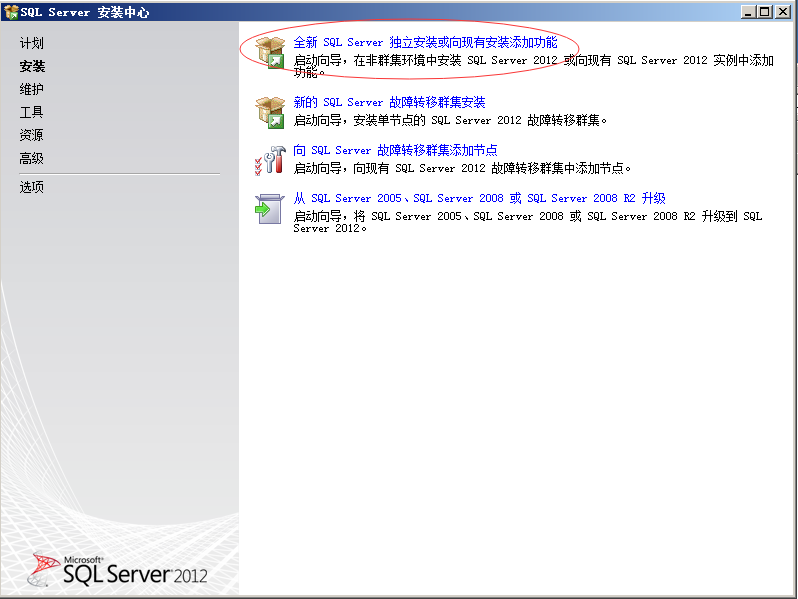Click description text 启动向导，安装单节点的 SQL Server 2012 故障转移群集
Image resolution: width=798 pixels, height=599 pixels.
pyautogui.click(x=450, y=121)
